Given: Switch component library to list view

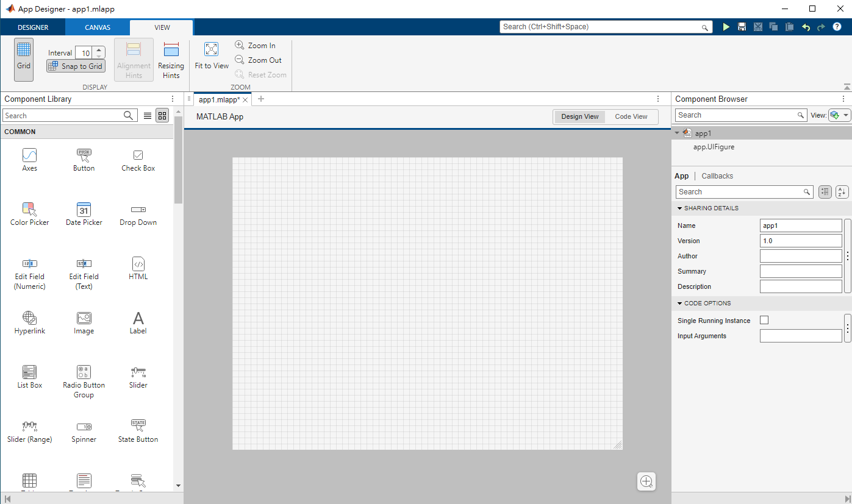Looking at the screenshot, I should point(148,115).
